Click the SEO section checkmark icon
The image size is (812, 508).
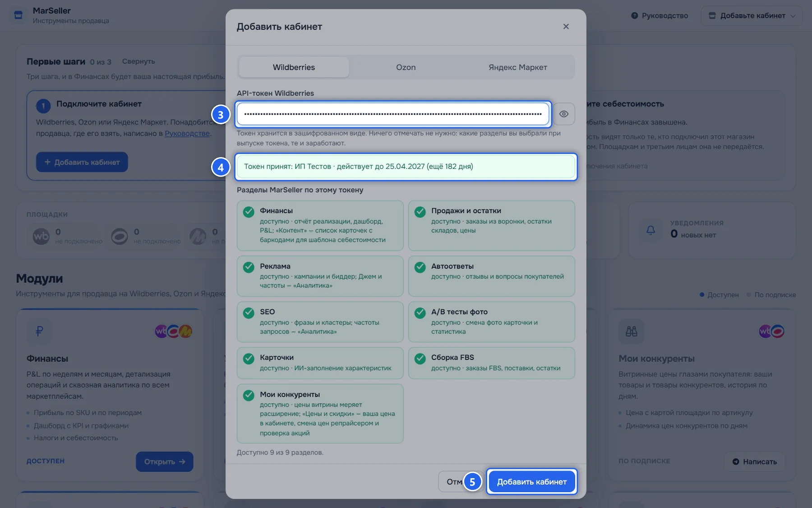[x=249, y=312]
